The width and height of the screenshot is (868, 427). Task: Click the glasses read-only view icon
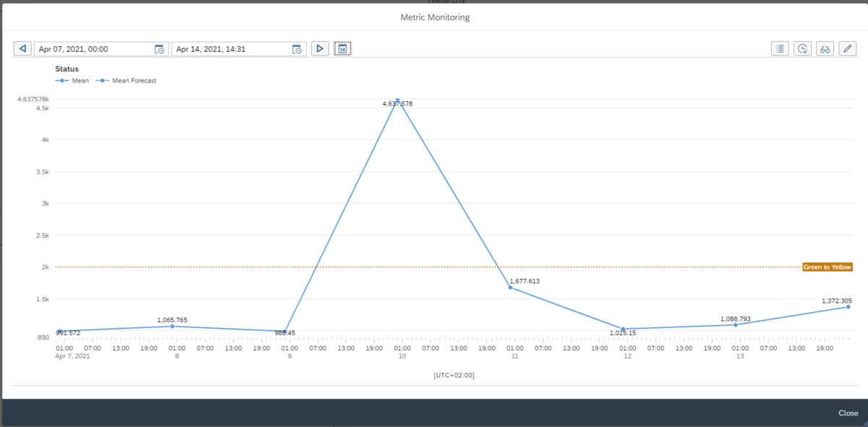(x=825, y=48)
